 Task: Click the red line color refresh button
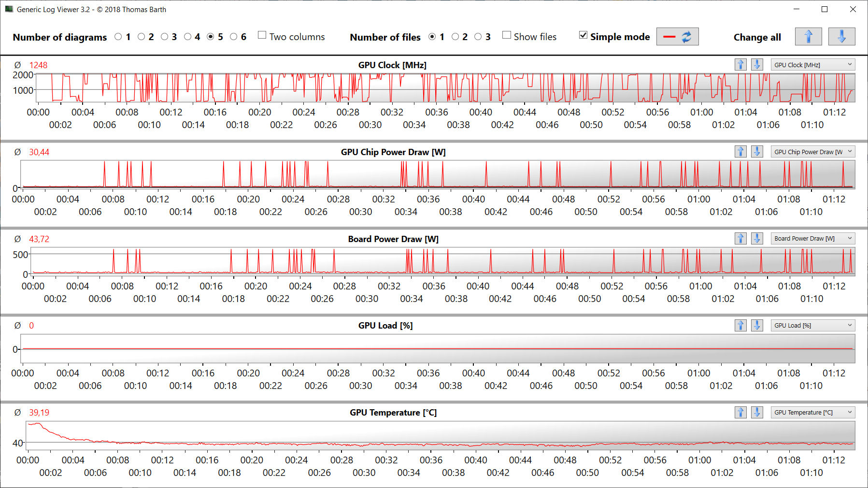677,37
